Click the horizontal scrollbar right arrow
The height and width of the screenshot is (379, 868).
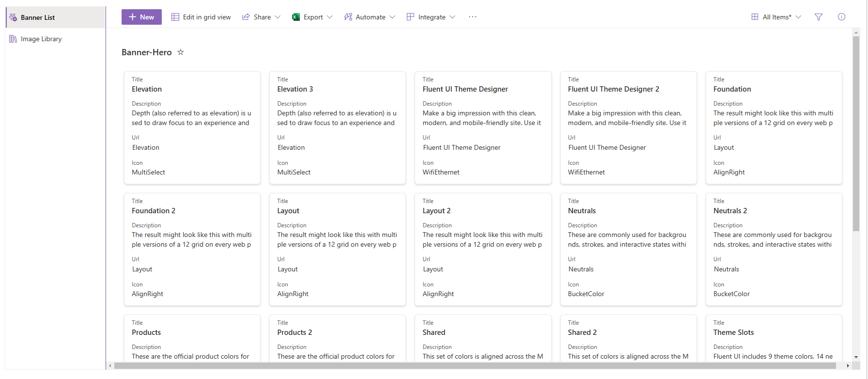pos(848,365)
